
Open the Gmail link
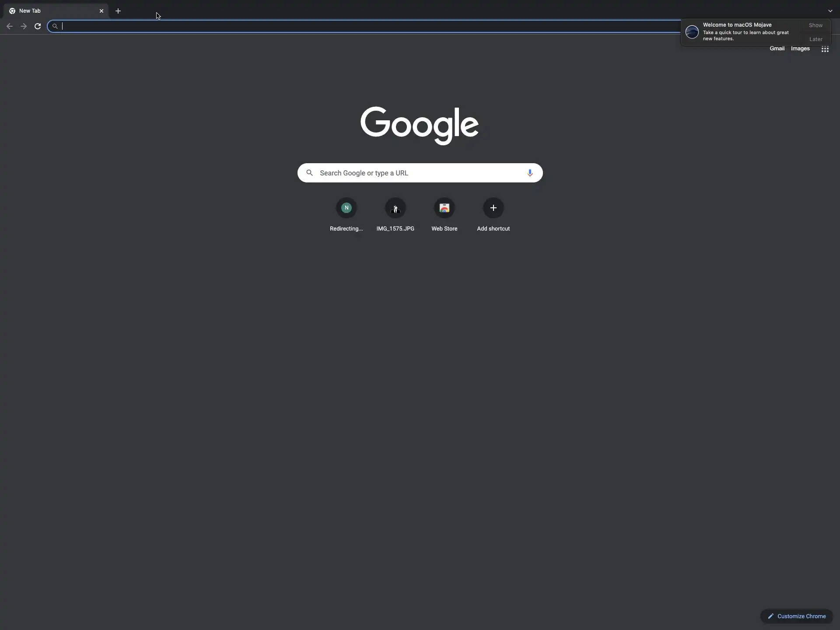click(777, 49)
